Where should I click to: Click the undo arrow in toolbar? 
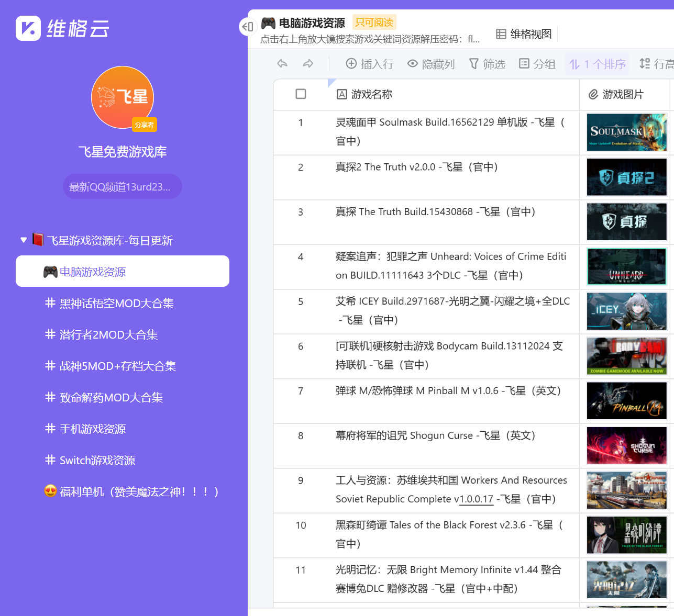pyautogui.click(x=282, y=64)
